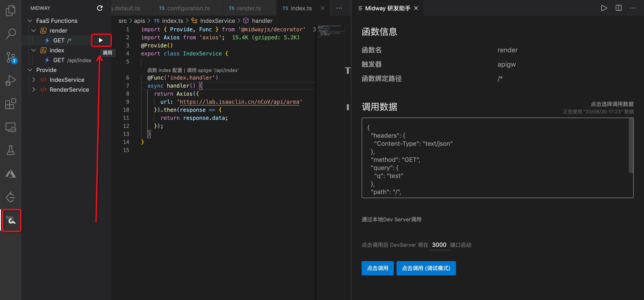Collapse the Provide section
The image size is (644, 300).
click(x=30, y=70)
